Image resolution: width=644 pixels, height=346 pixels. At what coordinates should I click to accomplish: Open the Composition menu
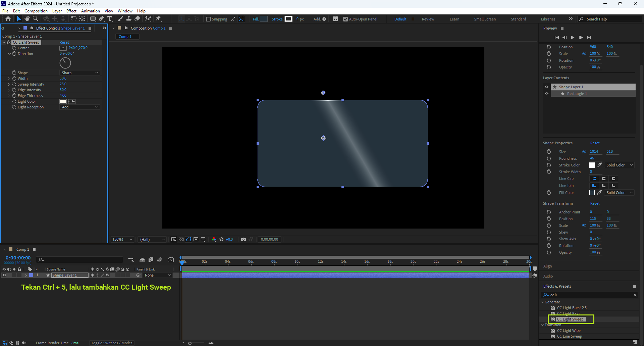36,11
